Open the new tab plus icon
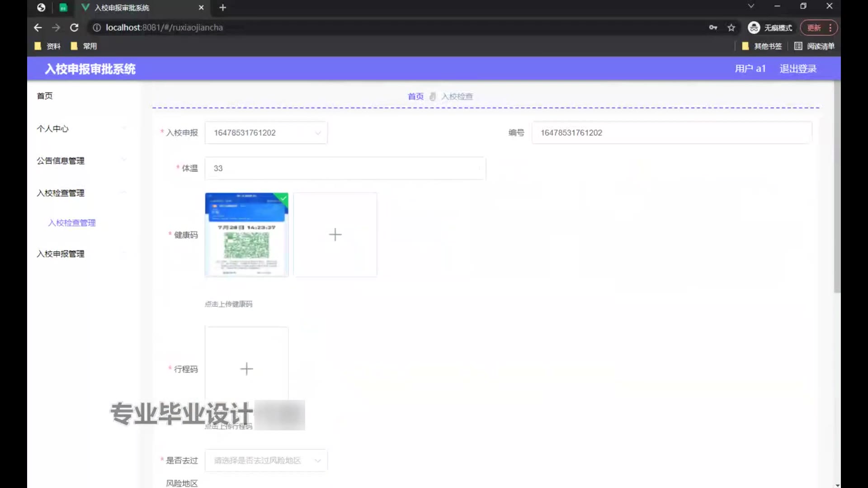This screenshot has width=868, height=488. click(x=222, y=8)
